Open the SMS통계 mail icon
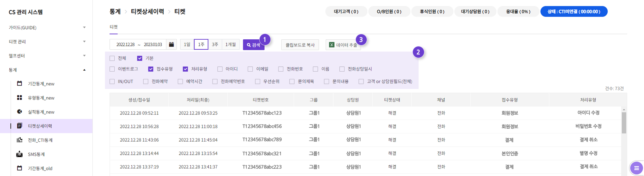Screen dimensions: 644x176 coord(20,154)
